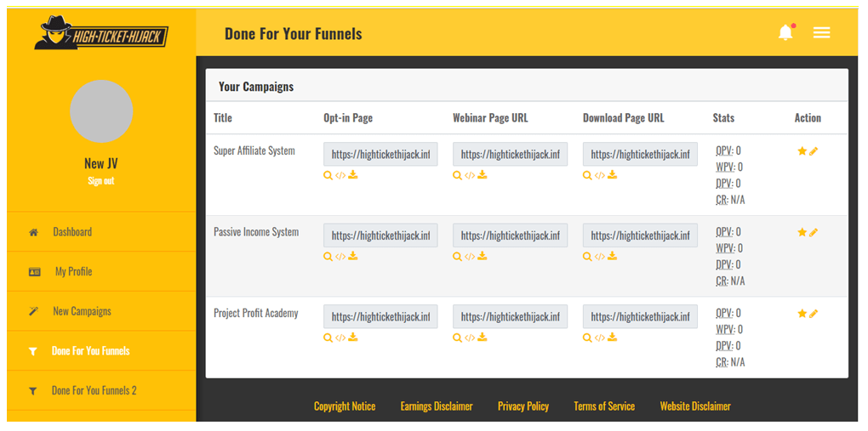The height and width of the screenshot is (431, 868).
Task: Click Project Profit Academy download URL field
Action: point(640,316)
